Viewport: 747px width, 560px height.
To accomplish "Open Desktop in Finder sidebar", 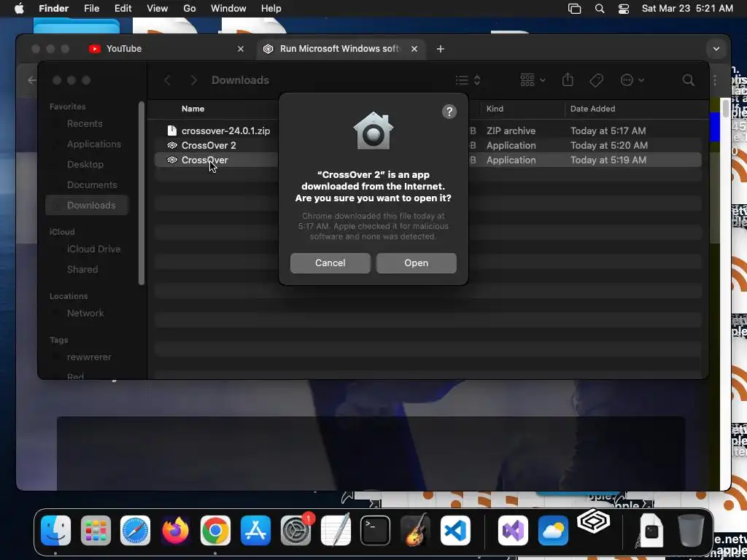I will 85,164.
